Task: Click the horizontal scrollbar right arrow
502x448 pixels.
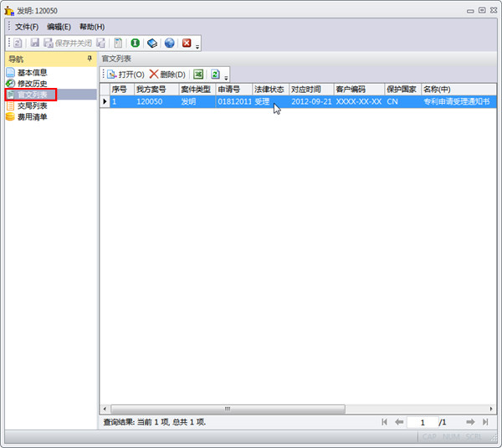Action: click(x=491, y=409)
